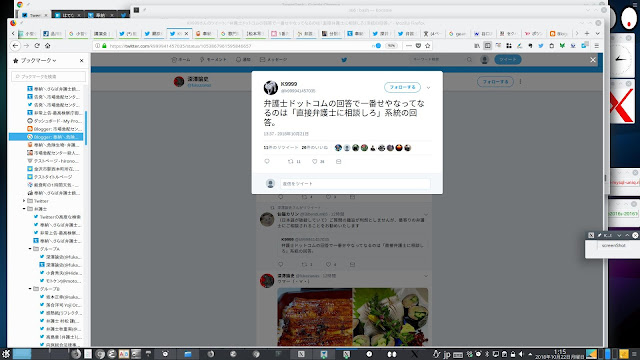Switch to はてな tab in Chrome window
Image resolution: width=640 pixels, height=360 pixels.
click(x=67, y=15)
